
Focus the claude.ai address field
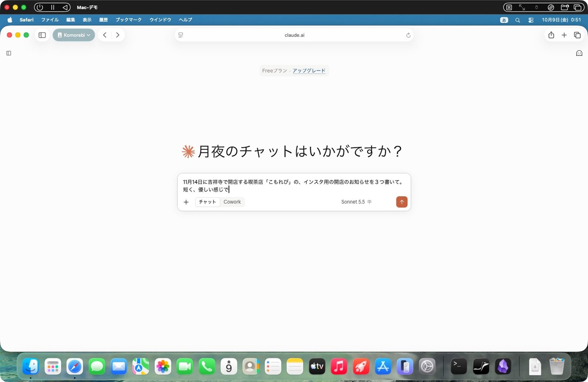pos(294,35)
